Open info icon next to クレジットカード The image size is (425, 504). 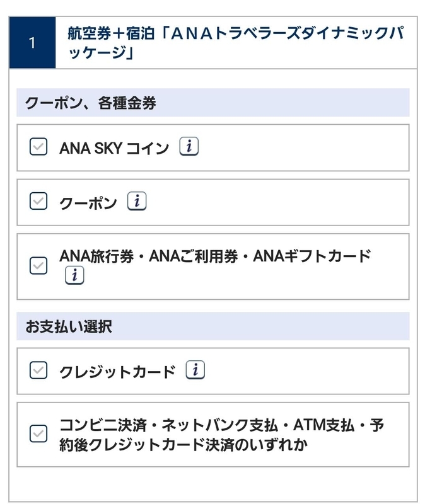pos(195,370)
